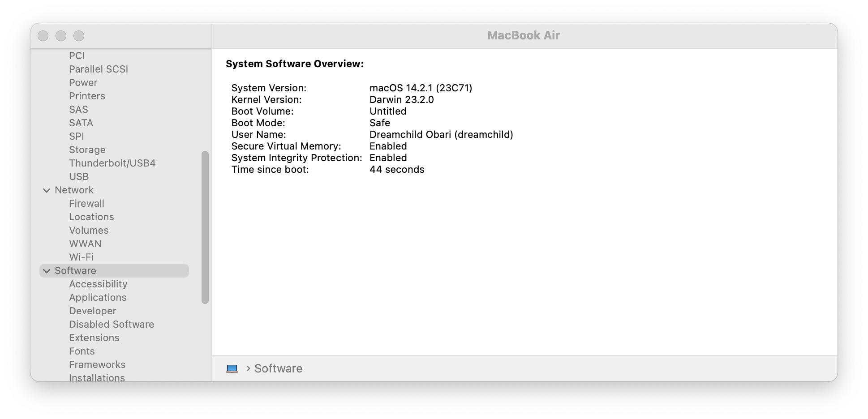Select USB in the hardware list
Viewport: 868px width, 419px height.
[x=79, y=176]
